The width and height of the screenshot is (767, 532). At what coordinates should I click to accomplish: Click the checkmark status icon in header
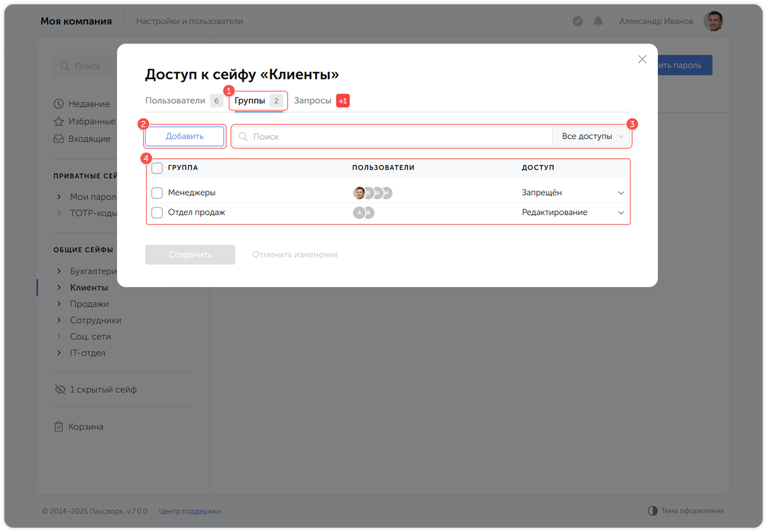point(578,21)
